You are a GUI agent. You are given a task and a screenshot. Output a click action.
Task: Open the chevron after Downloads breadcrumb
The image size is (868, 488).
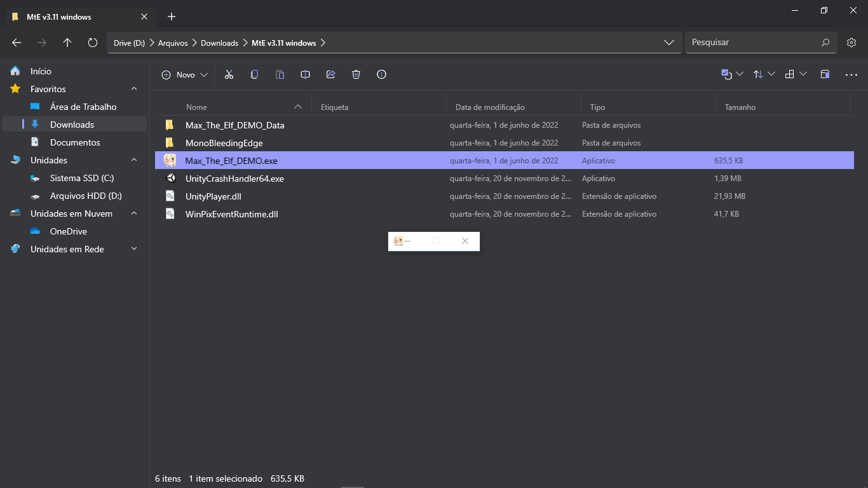(245, 43)
